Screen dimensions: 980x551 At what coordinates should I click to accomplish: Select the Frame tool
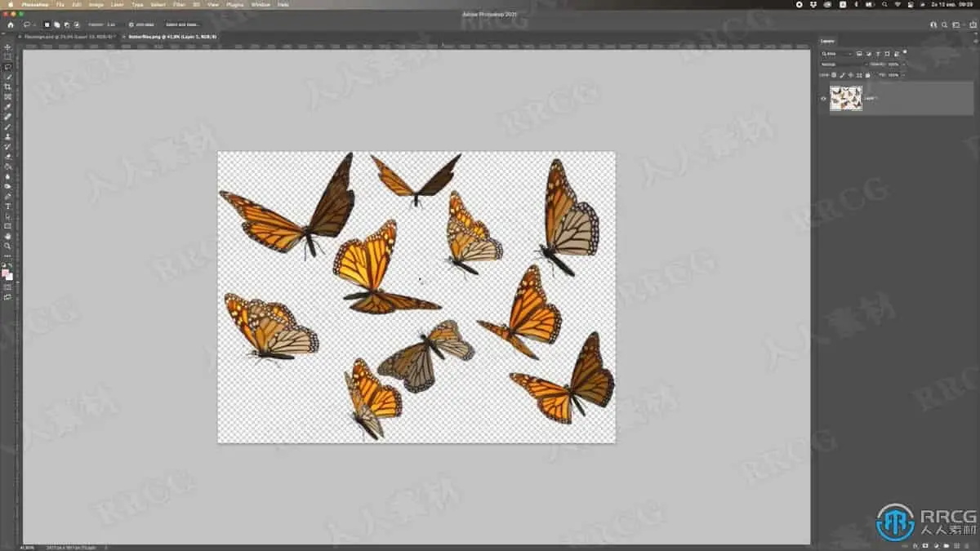(7, 96)
